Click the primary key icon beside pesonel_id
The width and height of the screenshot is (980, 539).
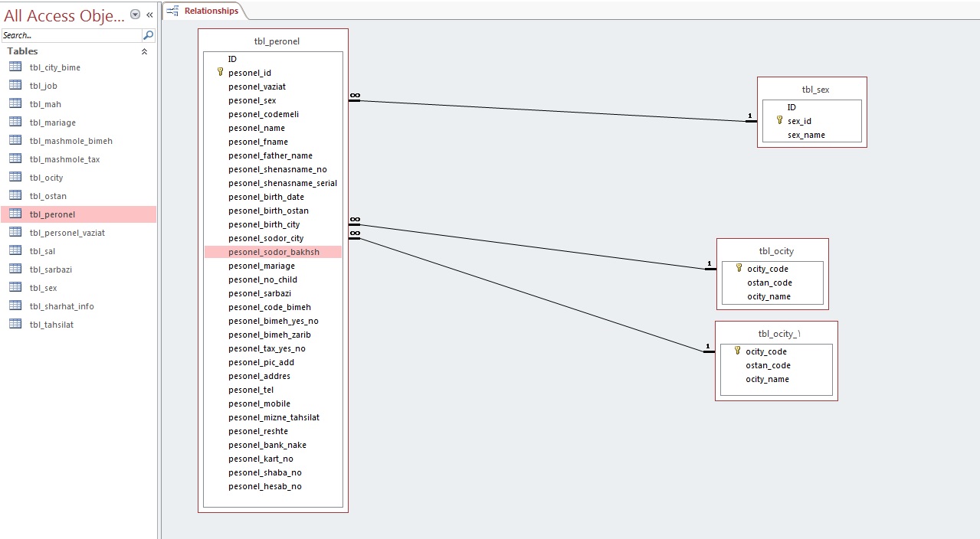click(220, 72)
